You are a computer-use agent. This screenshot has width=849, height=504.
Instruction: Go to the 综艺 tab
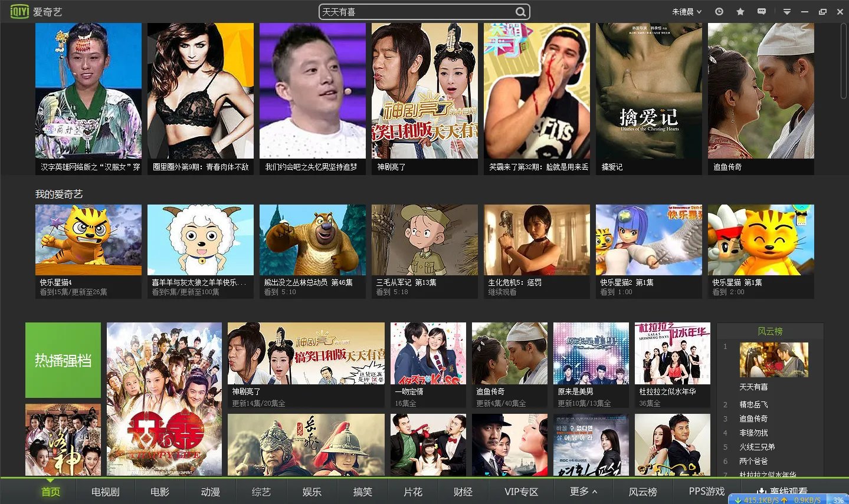point(261,492)
